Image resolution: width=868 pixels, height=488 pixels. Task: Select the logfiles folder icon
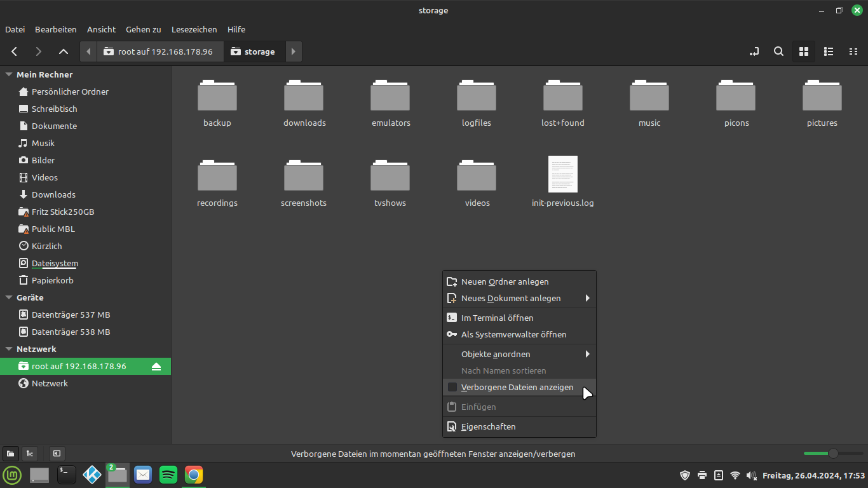pyautogui.click(x=477, y=95)
